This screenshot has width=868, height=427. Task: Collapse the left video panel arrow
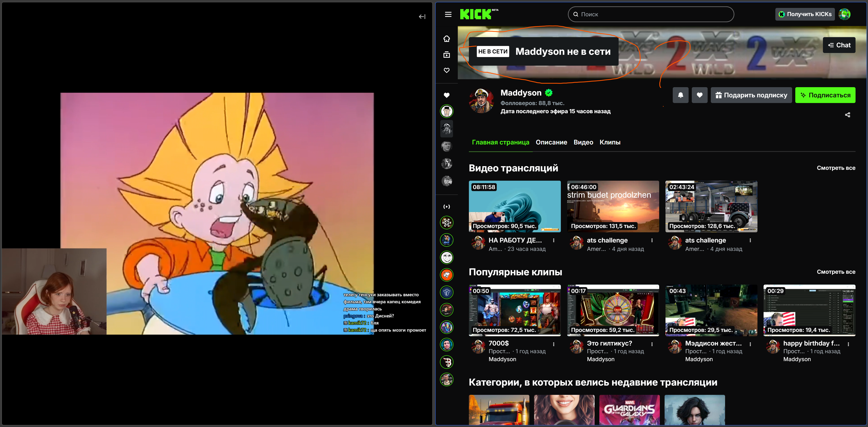point(422,17)
